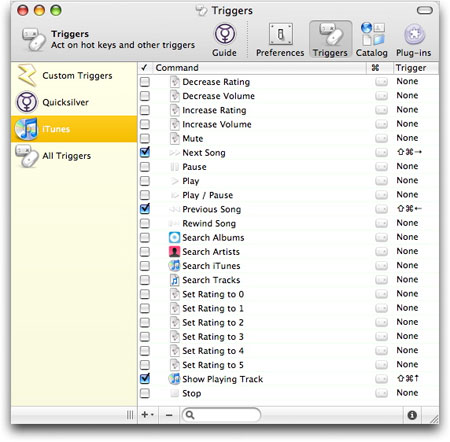Select Custom Triggers in the sidebar

pos(74,76)
